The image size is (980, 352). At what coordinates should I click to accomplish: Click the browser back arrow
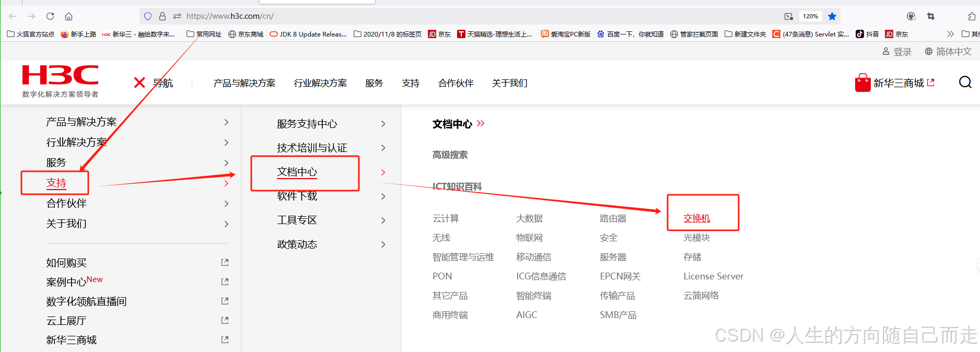tap(13, 16)
